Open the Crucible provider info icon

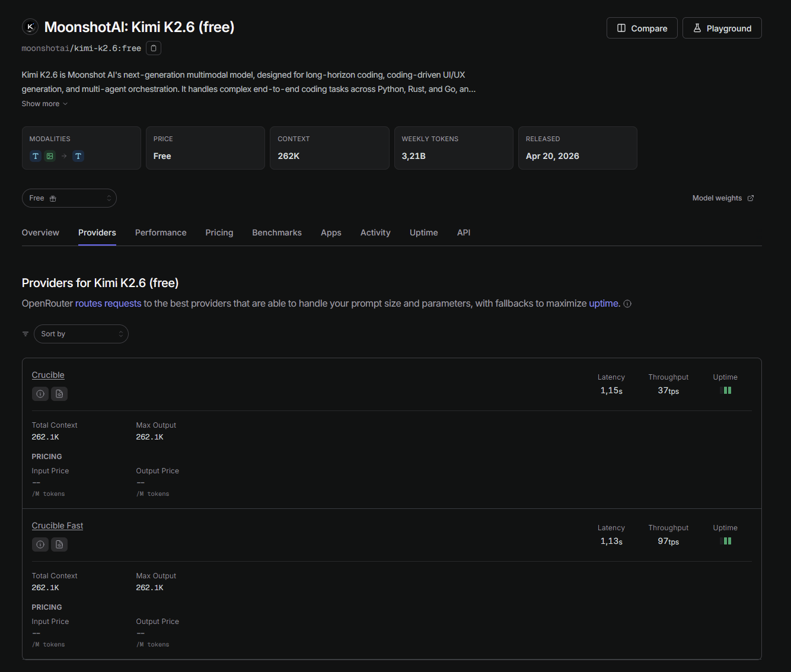point(40,394)
